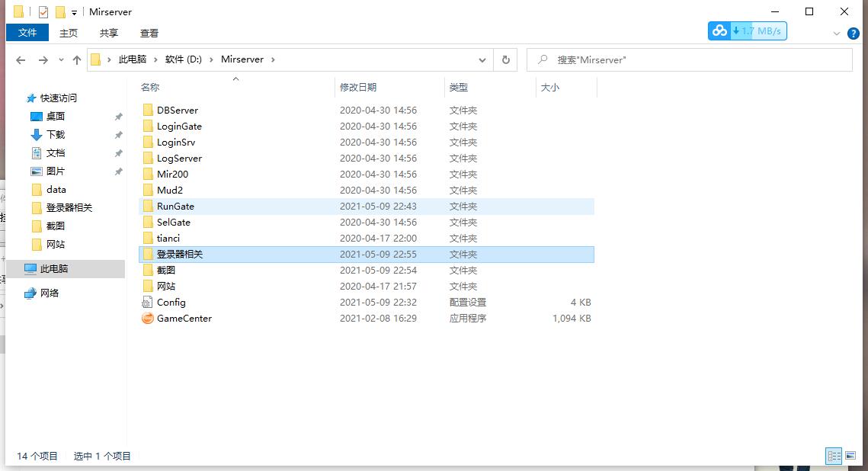The image size is (868, 471).
Task: Switch to the 查看 ribbon tab
Action: click(149, 34)
